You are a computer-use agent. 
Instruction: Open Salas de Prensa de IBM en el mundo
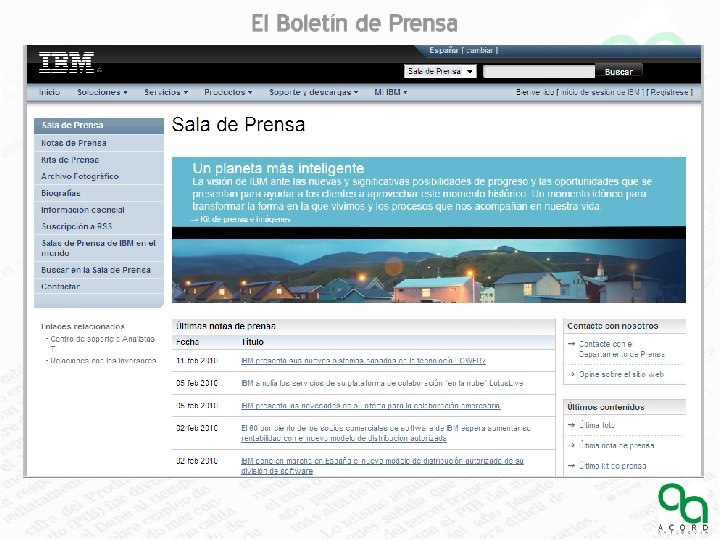point(99,248)
